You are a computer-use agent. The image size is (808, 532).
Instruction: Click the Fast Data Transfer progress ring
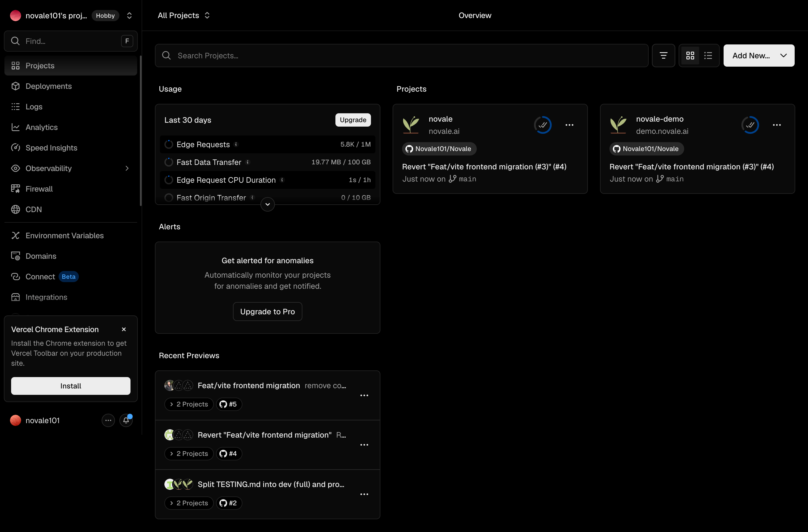[169, 162]
